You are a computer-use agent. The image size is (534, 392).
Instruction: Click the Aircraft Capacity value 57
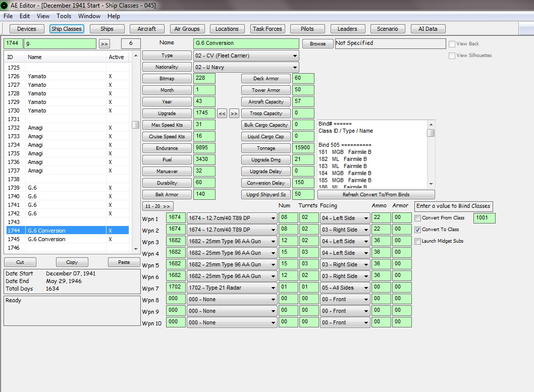[x=303, y=101]
